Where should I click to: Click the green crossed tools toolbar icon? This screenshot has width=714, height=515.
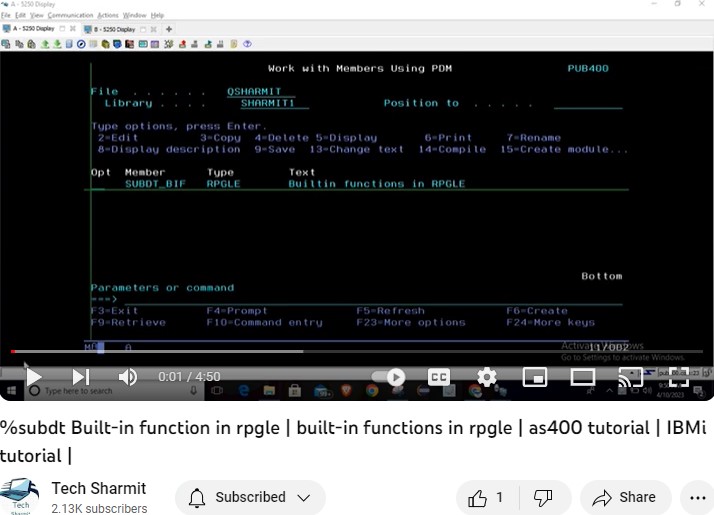(169, 44)
